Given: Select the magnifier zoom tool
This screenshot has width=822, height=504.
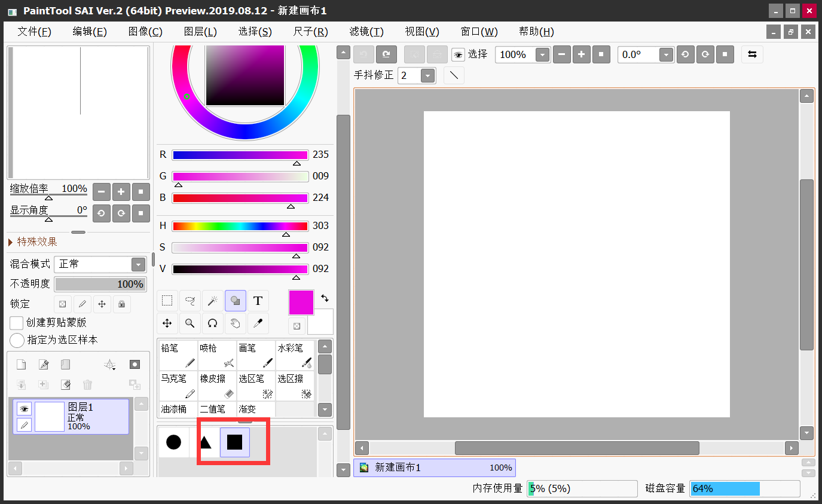Looking at the screenshot, I should click(190, 323).
